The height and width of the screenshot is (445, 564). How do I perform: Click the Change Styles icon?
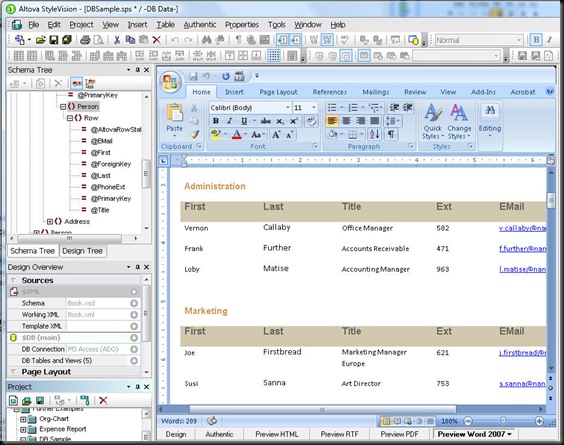tap(459, 122)
